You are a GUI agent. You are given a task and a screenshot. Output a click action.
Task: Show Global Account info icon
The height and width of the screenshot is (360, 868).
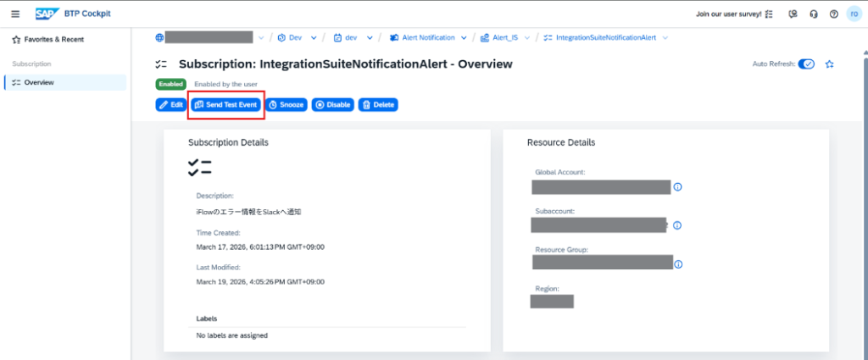pos(677,187)
